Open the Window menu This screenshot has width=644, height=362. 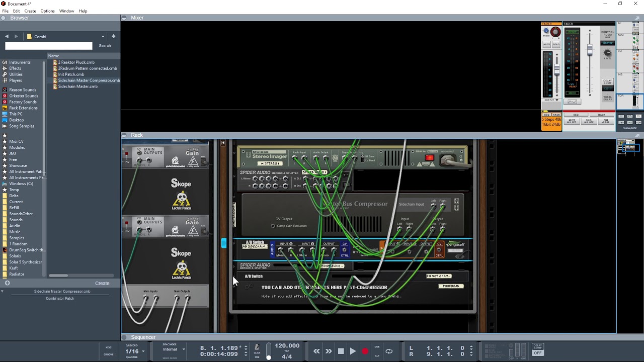click(x=66, y=11)
